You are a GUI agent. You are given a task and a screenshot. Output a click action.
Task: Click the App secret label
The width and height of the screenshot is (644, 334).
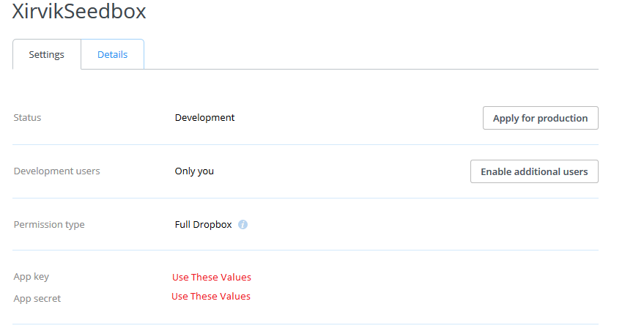(x=37, y=299)
